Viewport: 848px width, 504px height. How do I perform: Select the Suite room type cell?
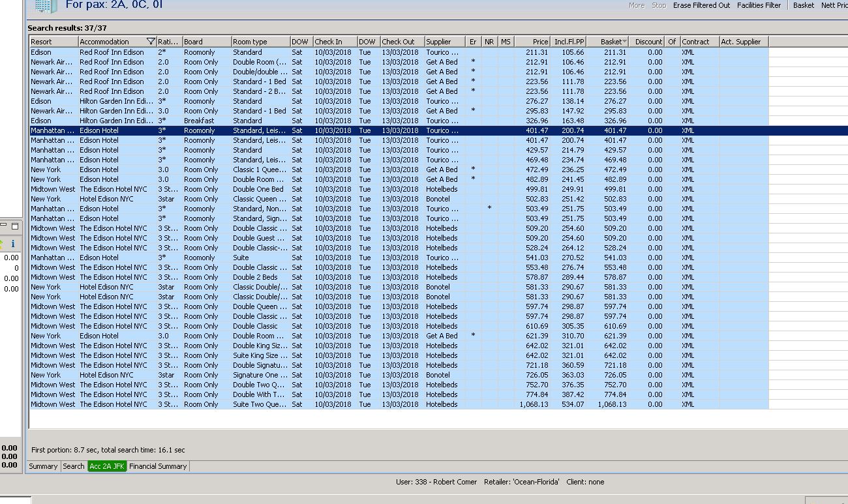(x=261, y=258)
